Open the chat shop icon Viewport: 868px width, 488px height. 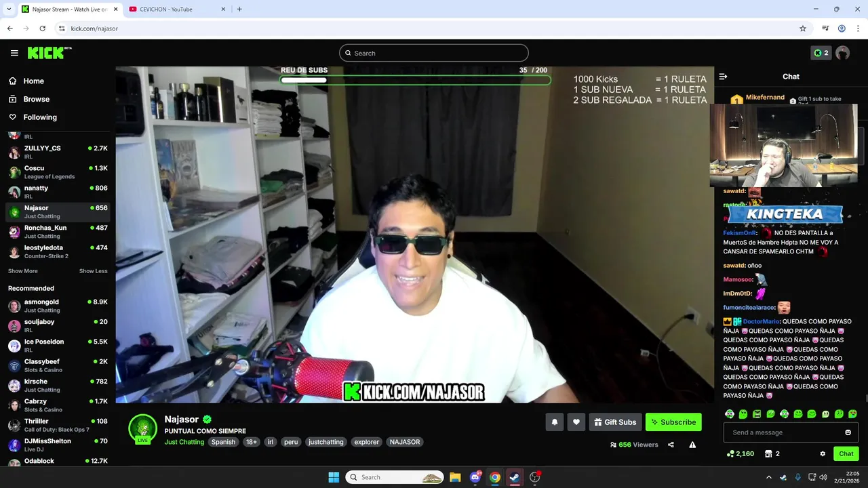(768, 454)
